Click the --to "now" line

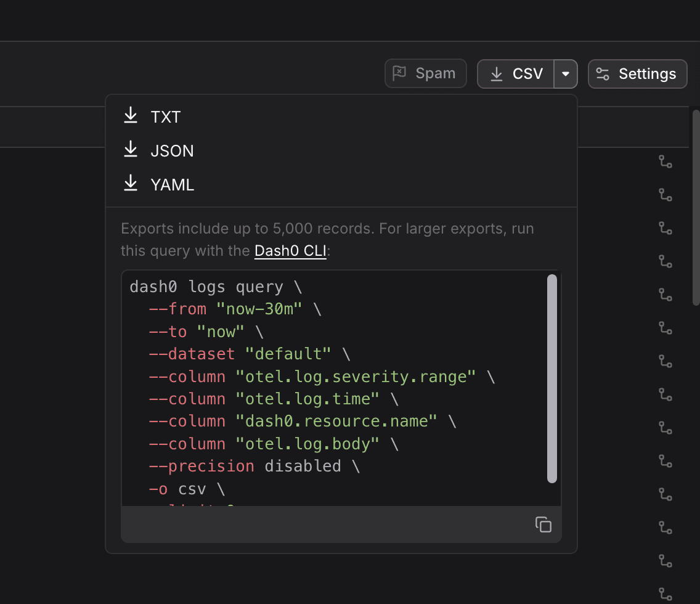point(206,332)
